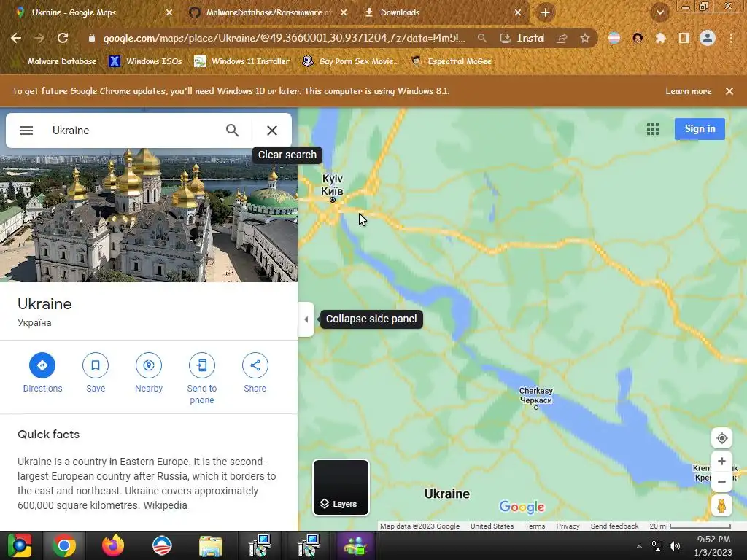
Task: Clear the Ukraine search with the X
Action: coord(272,130)
